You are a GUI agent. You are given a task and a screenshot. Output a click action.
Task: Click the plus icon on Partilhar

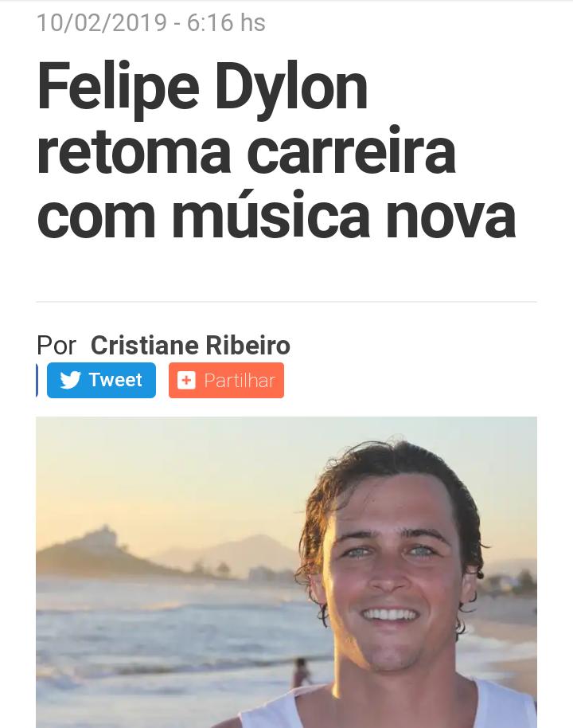click(x=186, y=380)
